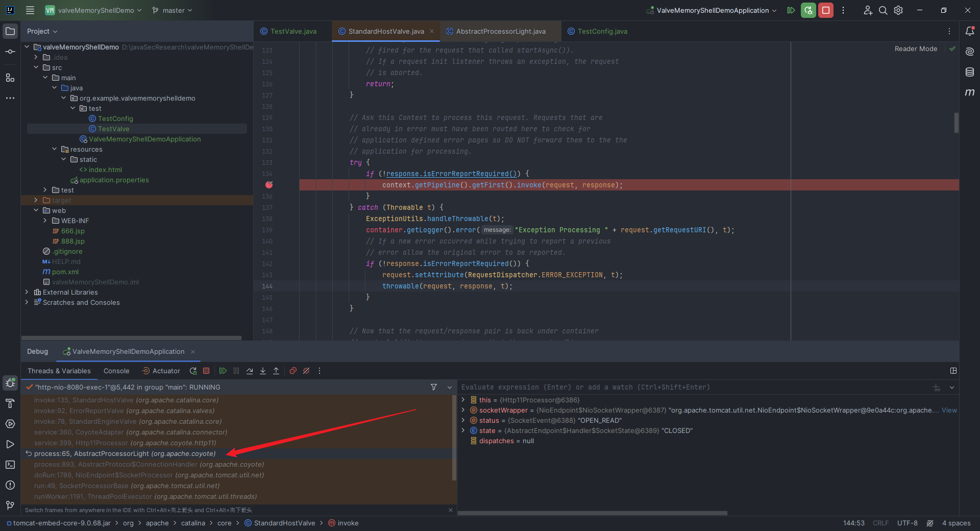Open Notifications bell panel
Image resolution: width=980 pixels, height=531 pixels.
tap(970, 31)
